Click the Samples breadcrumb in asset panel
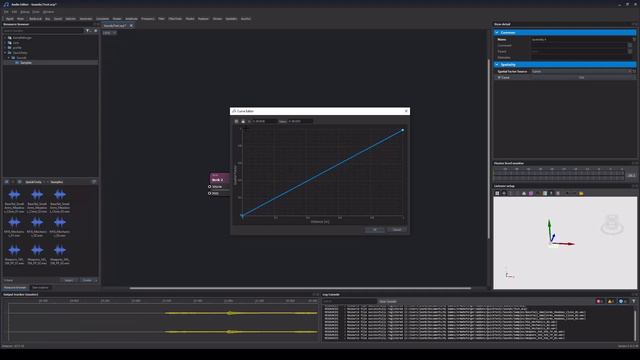Screen dimensions: 640x360 (57, 182)
